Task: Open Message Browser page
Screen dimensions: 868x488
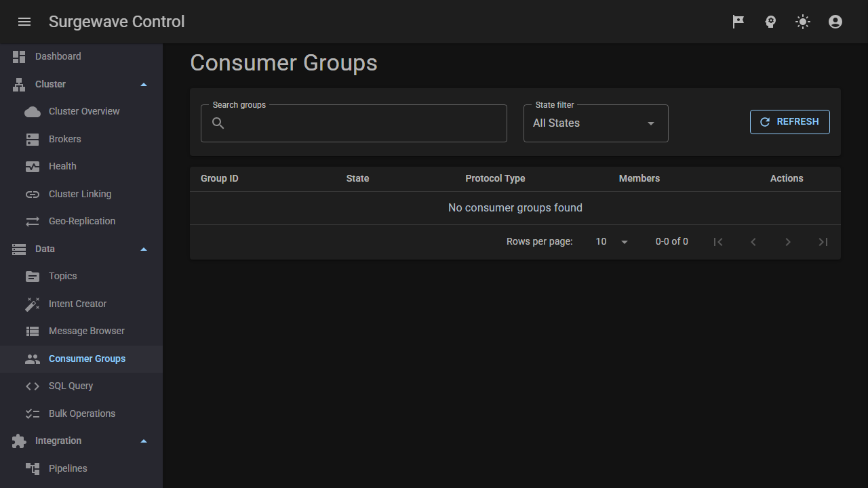Action: [81, 331]
